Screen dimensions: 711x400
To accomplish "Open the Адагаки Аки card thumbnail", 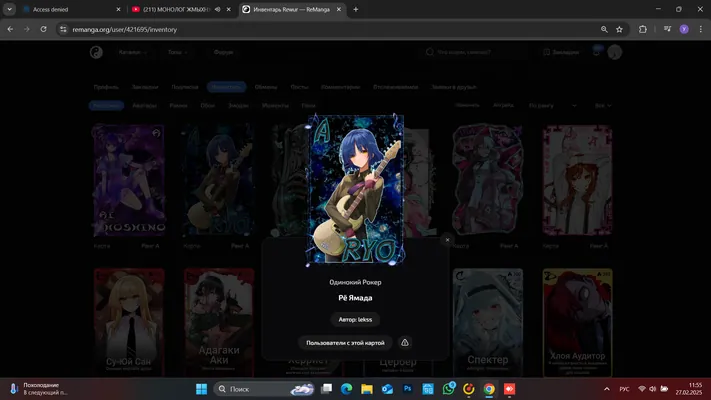I will pos(219,322).
